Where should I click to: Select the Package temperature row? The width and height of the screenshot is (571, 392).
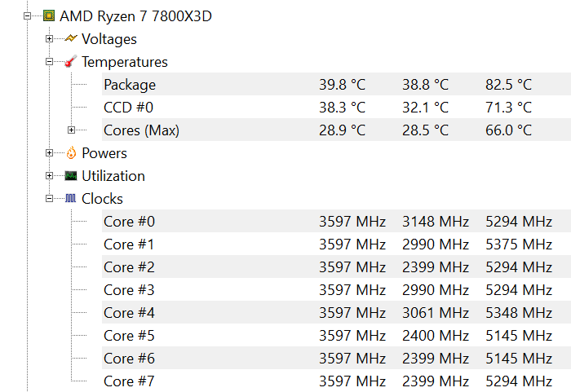[129, 85]
